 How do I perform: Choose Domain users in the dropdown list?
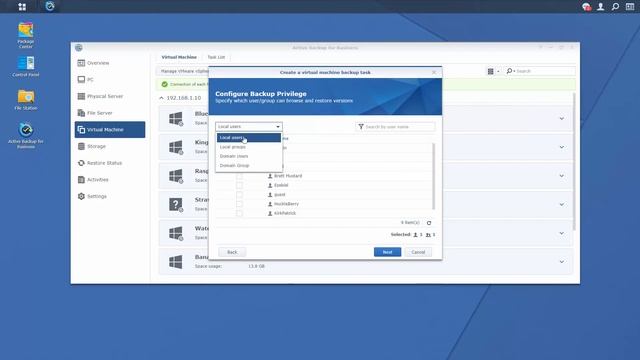[x=249, y=156]
